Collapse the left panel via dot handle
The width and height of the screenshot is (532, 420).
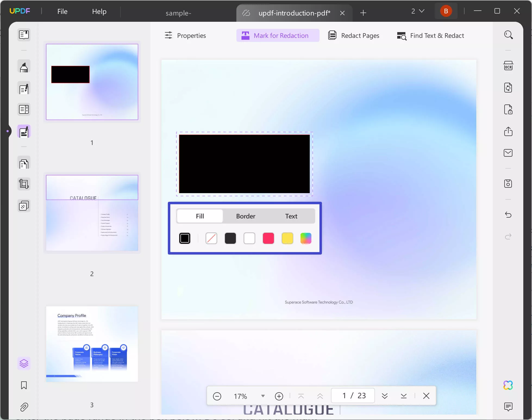point(8,131)
